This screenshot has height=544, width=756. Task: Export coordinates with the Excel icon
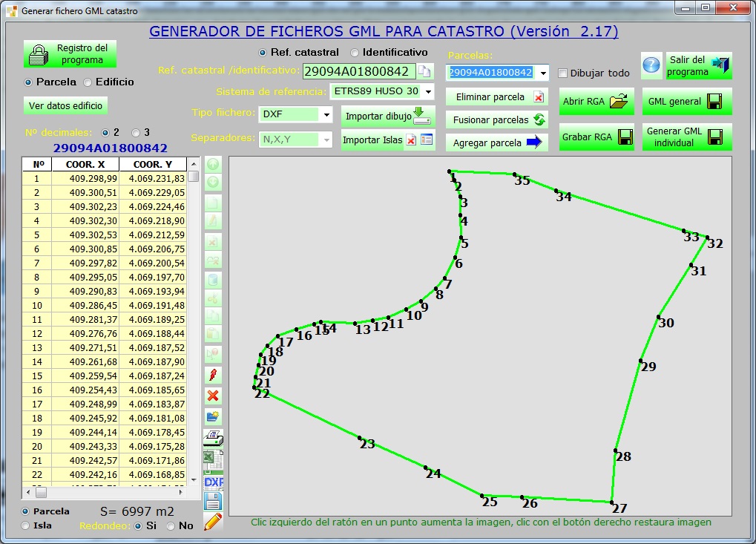pos(213,459)
